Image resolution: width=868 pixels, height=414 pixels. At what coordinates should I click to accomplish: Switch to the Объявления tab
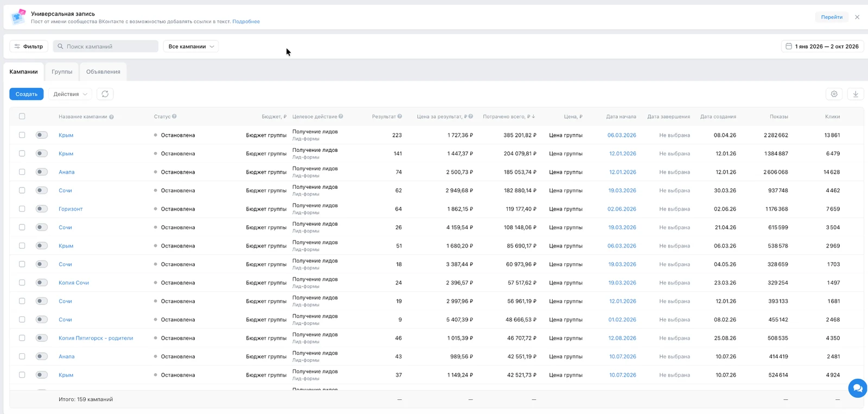[x=103, y=72]
